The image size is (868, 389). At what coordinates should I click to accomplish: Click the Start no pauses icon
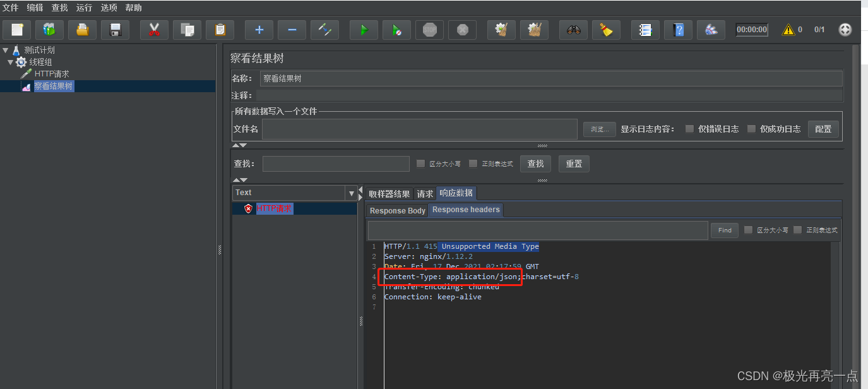396,30
